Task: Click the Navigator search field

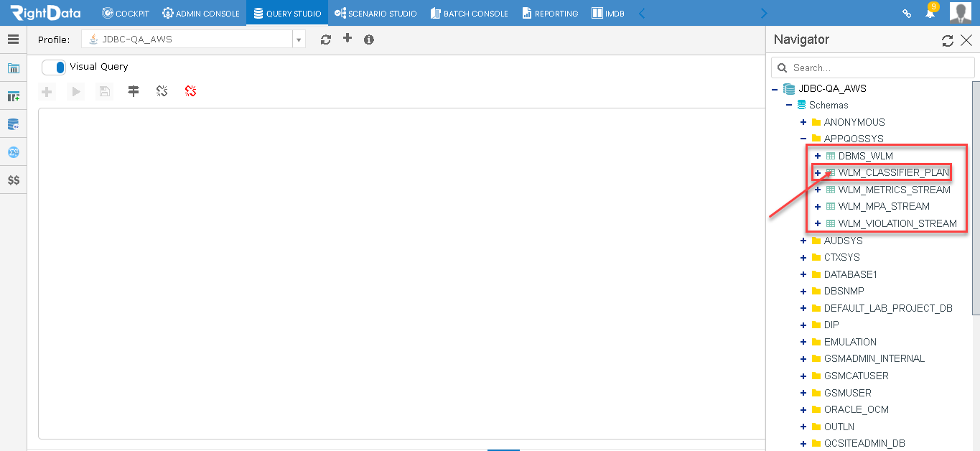Action: 873,68
